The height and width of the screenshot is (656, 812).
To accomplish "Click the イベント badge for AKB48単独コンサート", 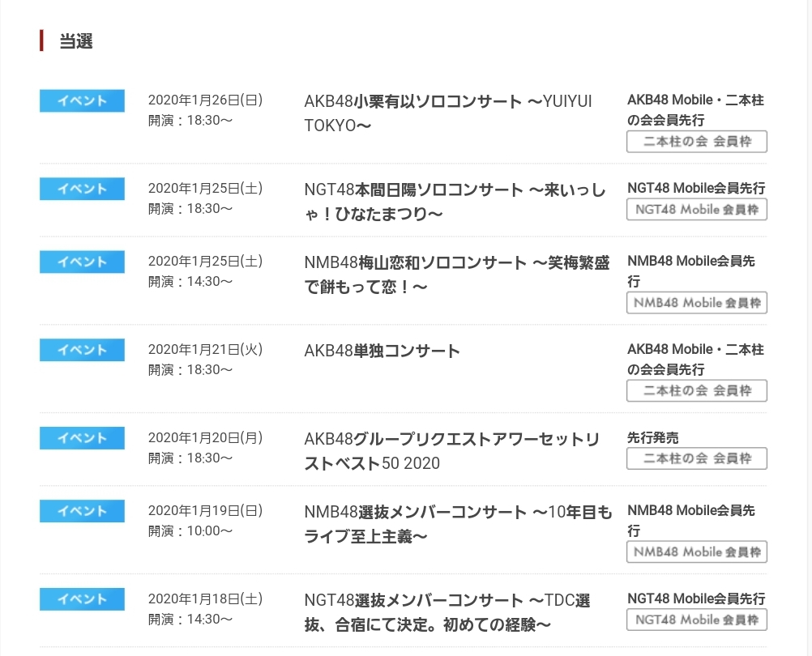I will point(82,350).
